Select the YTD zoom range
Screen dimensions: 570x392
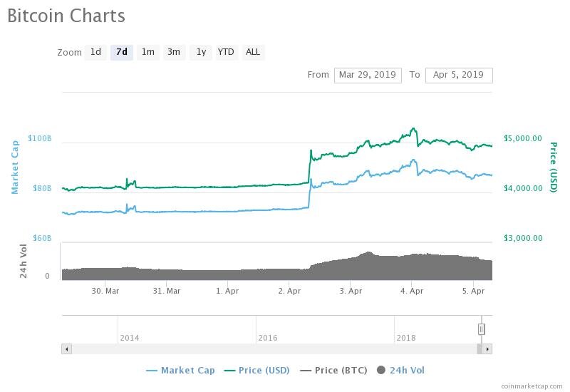[226, 52]
